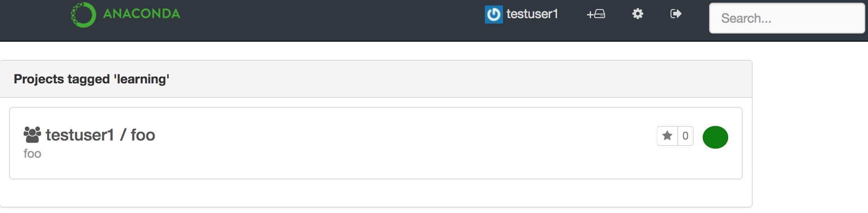Click the ANACONDA wordmark text

142,14
